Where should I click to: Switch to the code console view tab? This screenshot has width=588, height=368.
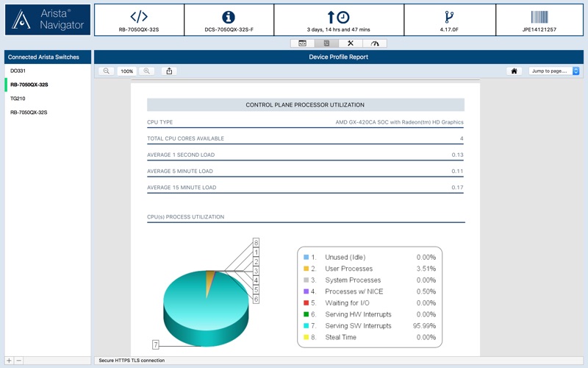coord(302,43)
